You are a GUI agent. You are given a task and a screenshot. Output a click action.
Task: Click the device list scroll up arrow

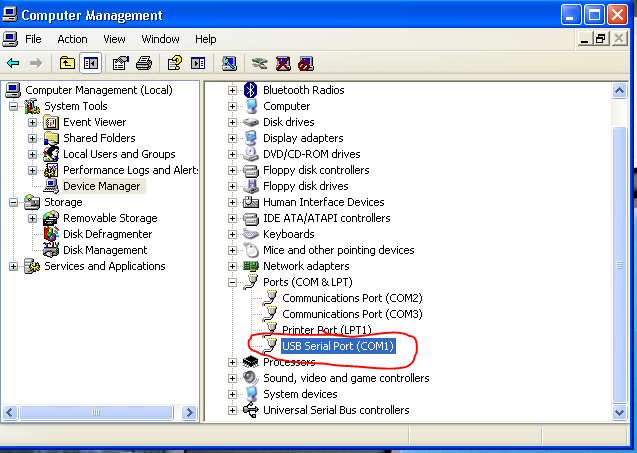click(619, 90)
